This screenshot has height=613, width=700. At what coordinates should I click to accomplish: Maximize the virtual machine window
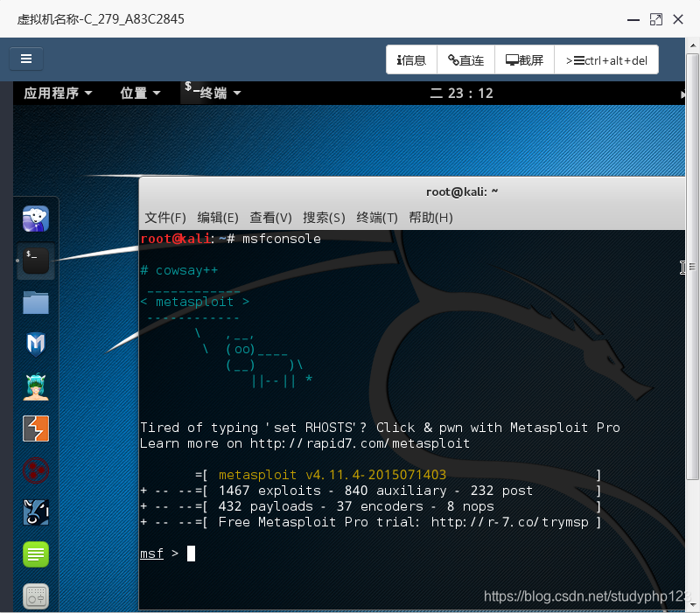point(655,19)
